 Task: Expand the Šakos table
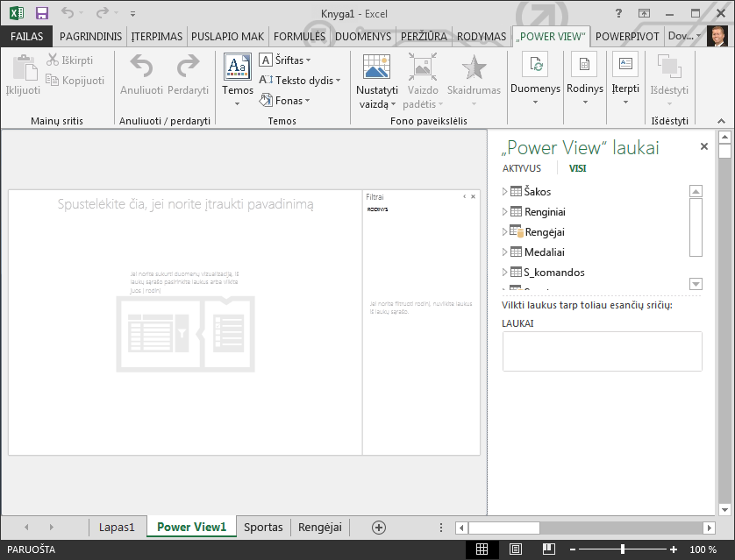[505, 192]
